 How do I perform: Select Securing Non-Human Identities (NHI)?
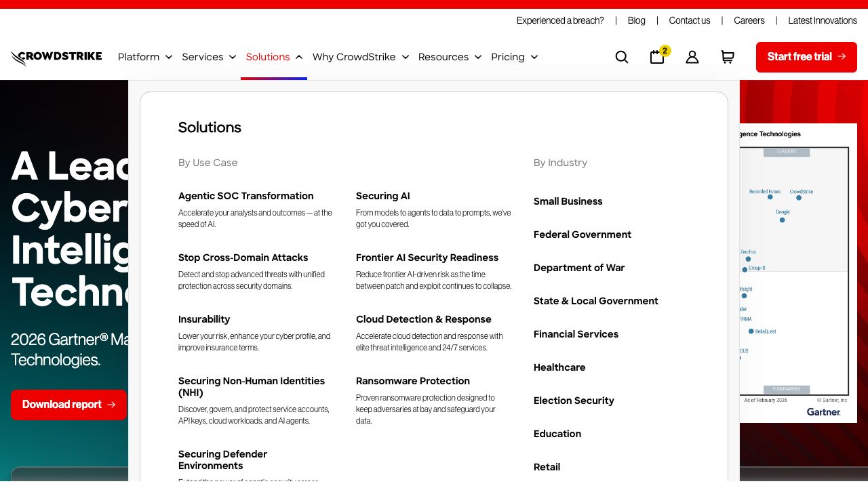[x=252, y=386]
